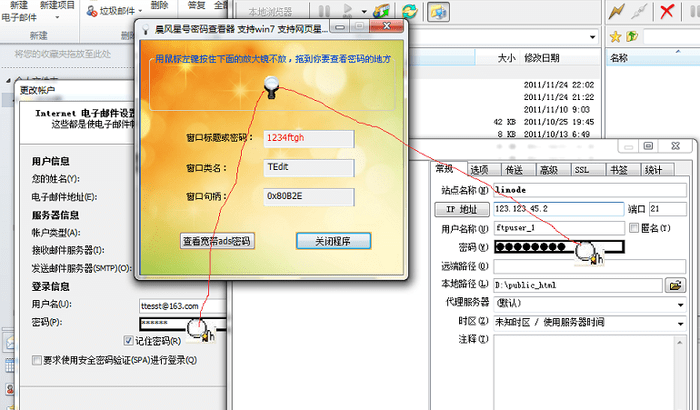Open the 时区 timezone dropdown

[x=680, y=322]
